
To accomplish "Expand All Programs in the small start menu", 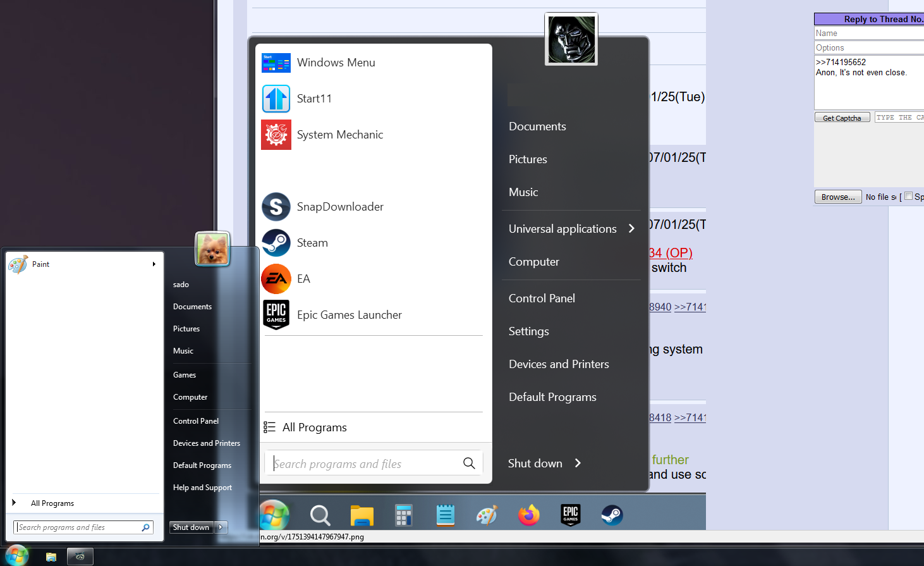I will tap(43, 503).
